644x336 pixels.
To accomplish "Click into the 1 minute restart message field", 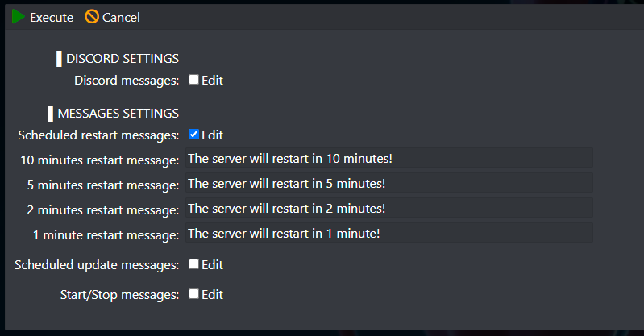I will pos(389,233).
